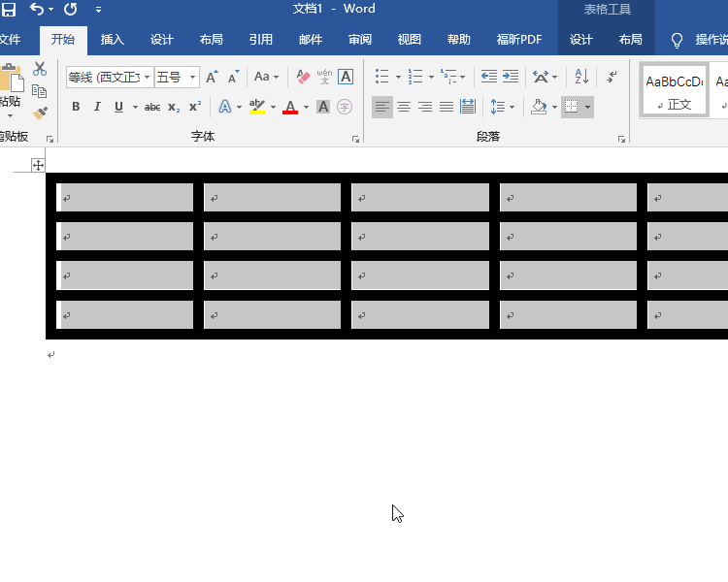
Task: Open the table tools 布局 tab
Action: coord(631,40)
